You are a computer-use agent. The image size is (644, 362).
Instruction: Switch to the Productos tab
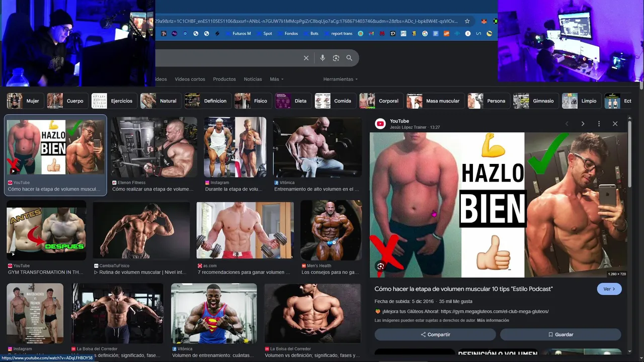(224, 79)
